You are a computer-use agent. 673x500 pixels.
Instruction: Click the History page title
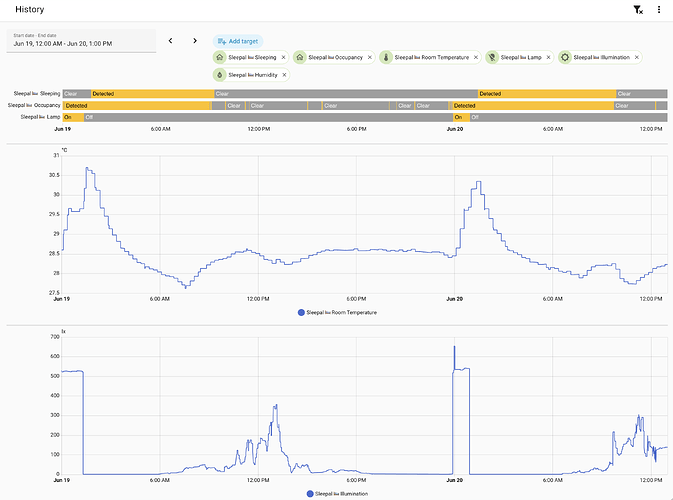pos(30,9)
